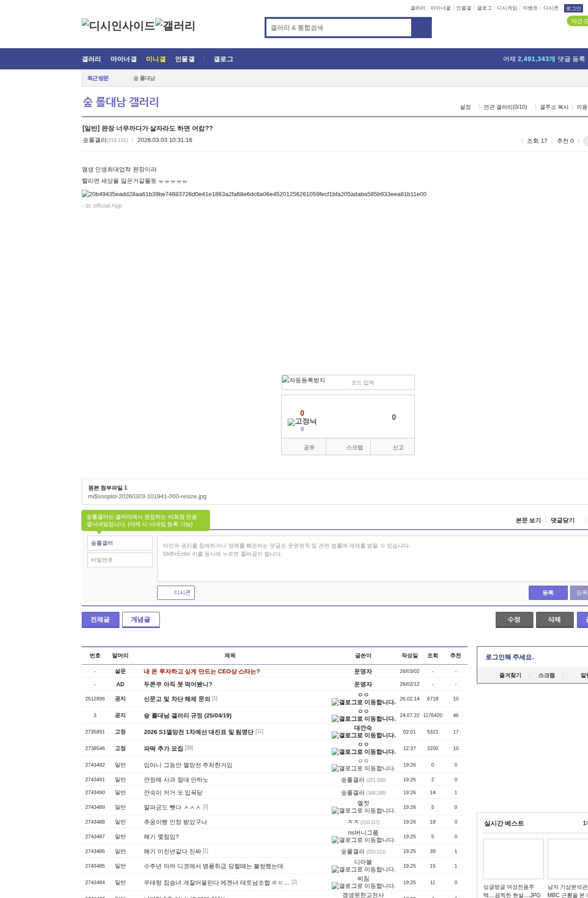Screen dimensions: 588x898
Task: Click 등록 to submit the comment
Action: [x=548, y=593]
